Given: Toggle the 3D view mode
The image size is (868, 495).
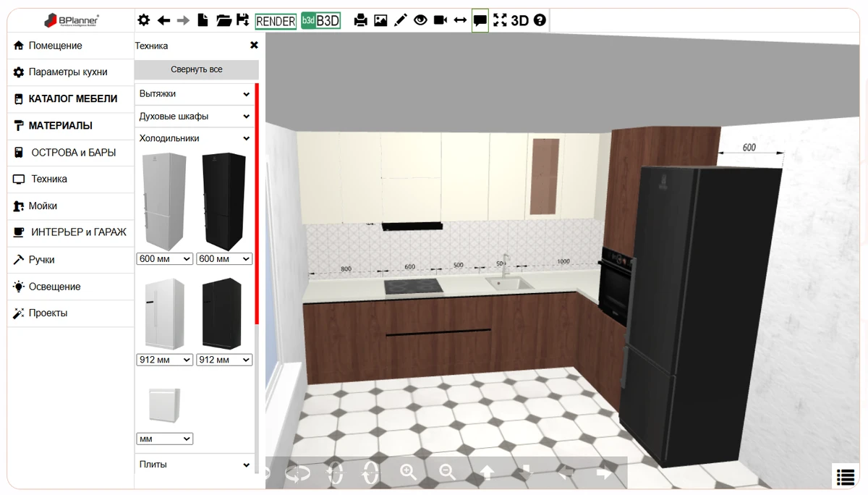Looking at the screenshot, I should pos(519,21).
